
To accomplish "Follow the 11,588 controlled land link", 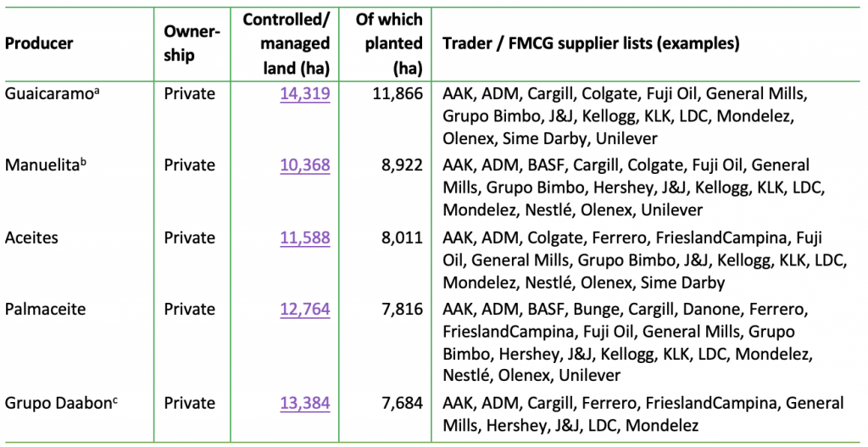I will tap(304, 238).
